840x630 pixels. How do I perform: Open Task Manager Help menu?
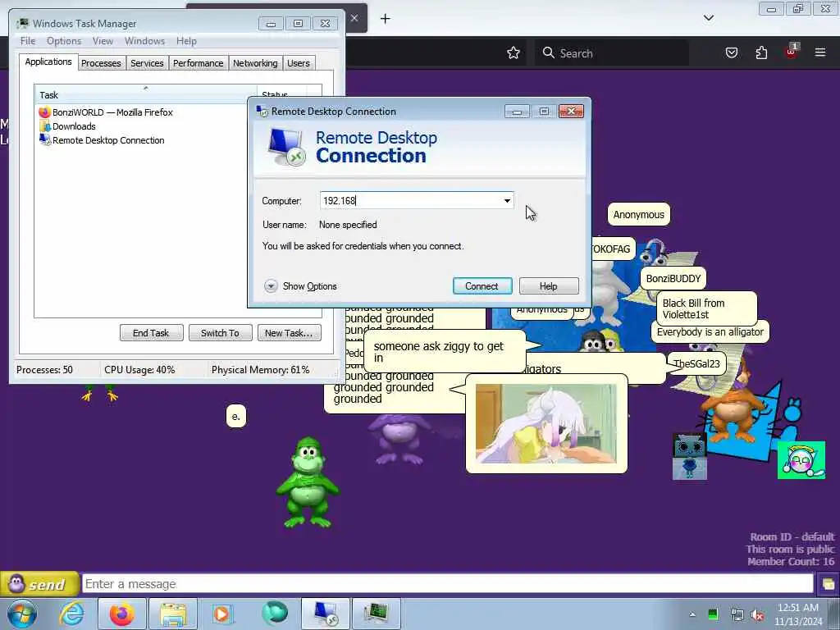tap(186, 41)
